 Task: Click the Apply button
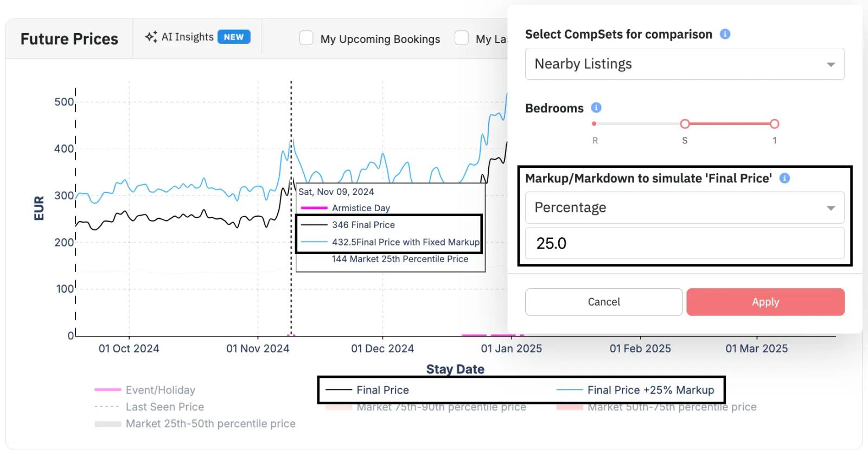pyautogui.click(x=765, y=302)
